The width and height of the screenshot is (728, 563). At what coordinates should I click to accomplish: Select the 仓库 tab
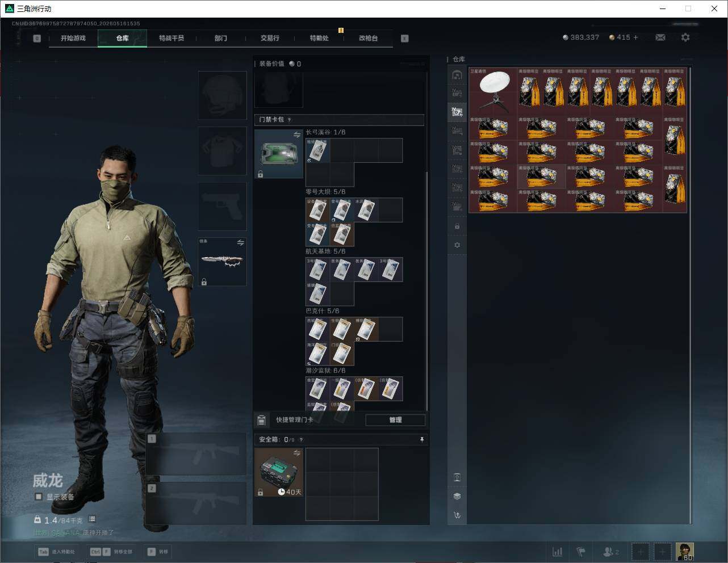click(x=123, y=38)
